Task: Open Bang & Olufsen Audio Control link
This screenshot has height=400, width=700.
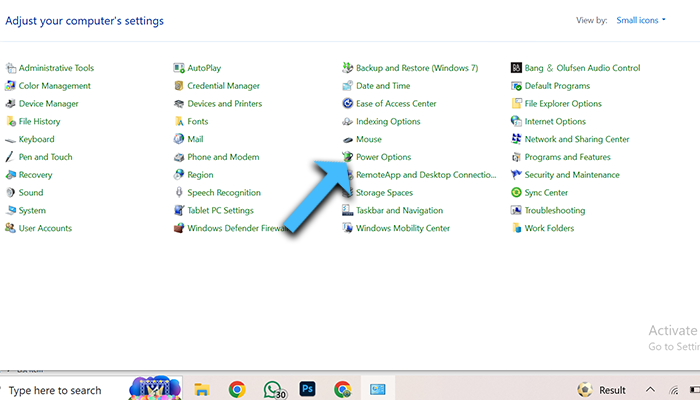Action: coord(582,68)
